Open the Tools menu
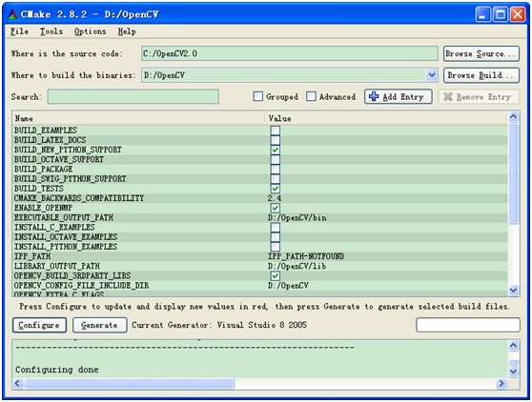532x402 pixels. [x=51, y=31]
